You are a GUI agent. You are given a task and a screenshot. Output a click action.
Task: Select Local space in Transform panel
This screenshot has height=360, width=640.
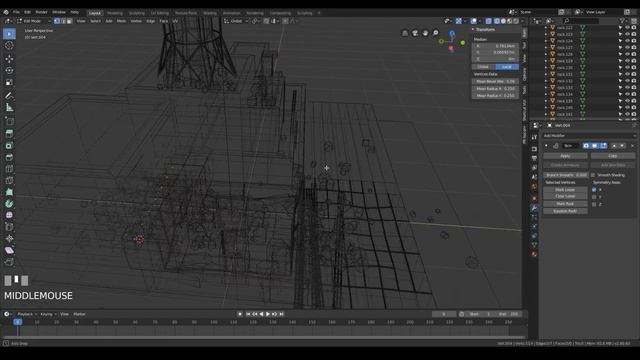coord(507,67)
